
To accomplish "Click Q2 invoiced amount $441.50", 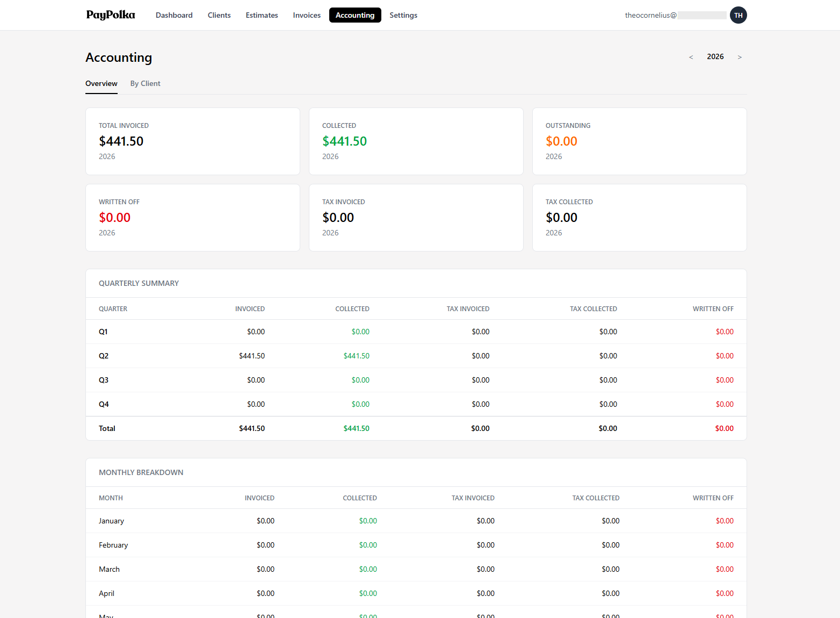I will (252, 356).
